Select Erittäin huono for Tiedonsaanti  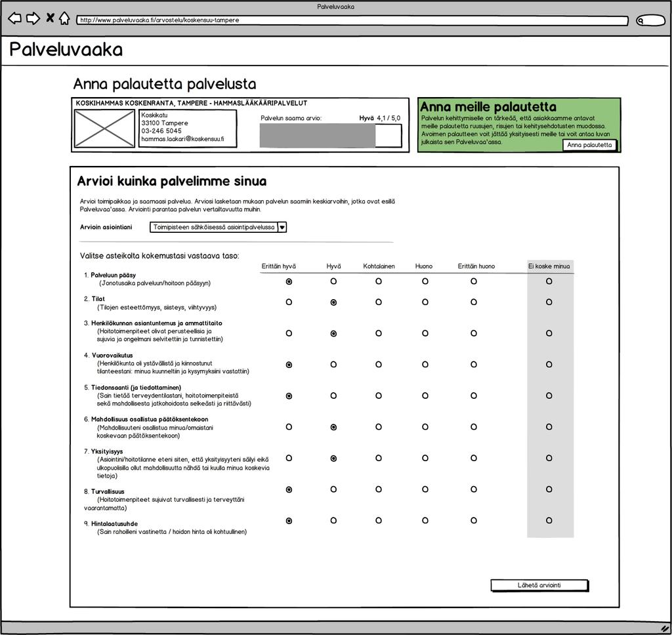[x=474, y=396]
